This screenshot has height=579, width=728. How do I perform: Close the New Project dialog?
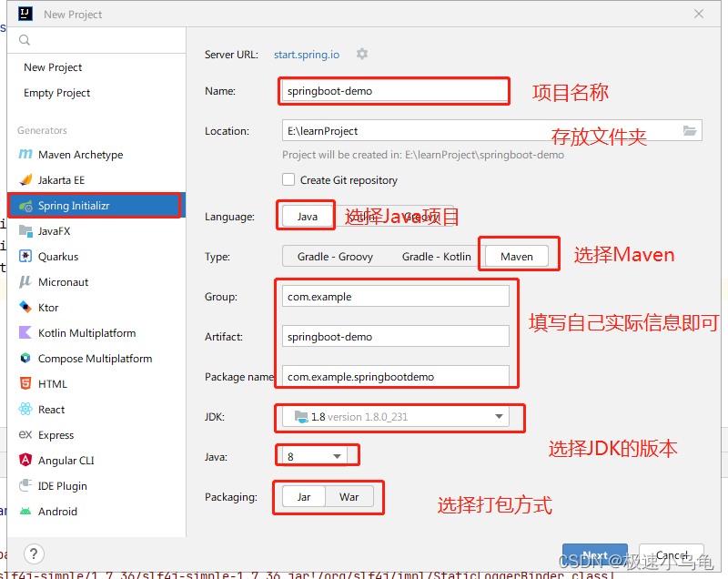699,14
